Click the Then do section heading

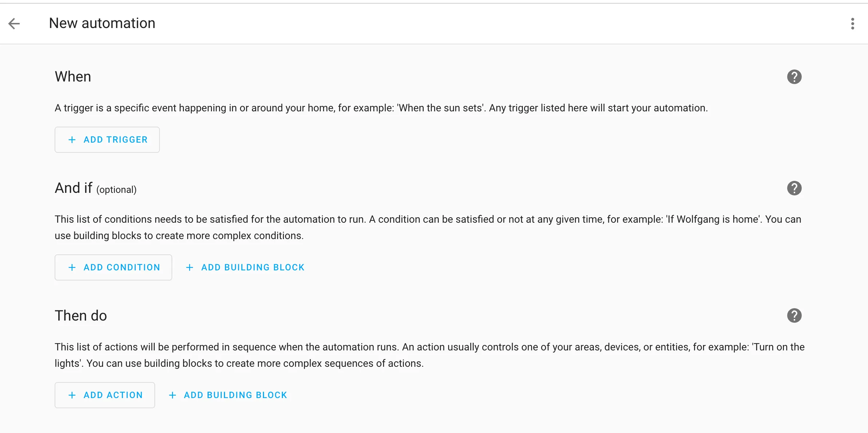pyautogui.click(x=81, y=315)
